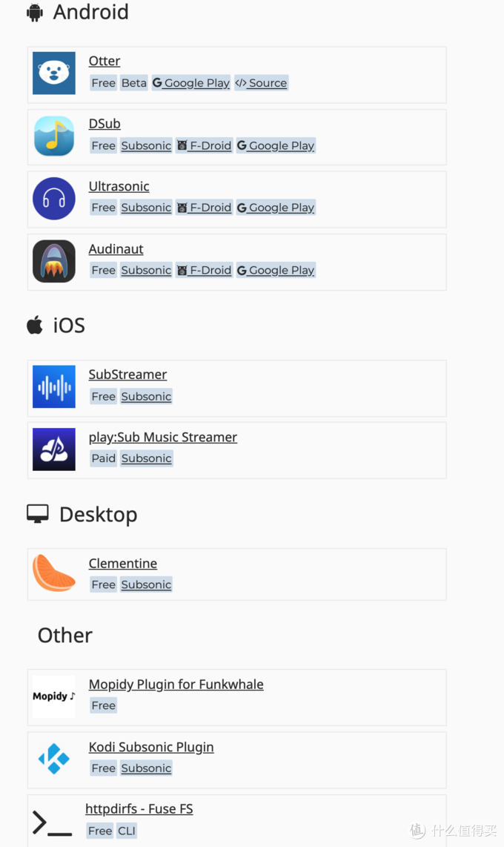Viewport: 504px width, 847px height.
Task: Open Kodi Subsonic Plugin link
Action: tap(151, 747)
